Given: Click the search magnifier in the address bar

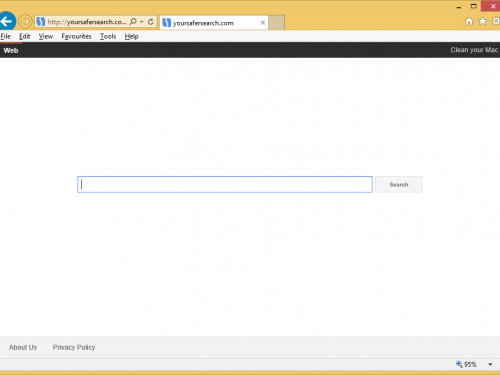Looking at the screenshot, I should pos(133,22).
